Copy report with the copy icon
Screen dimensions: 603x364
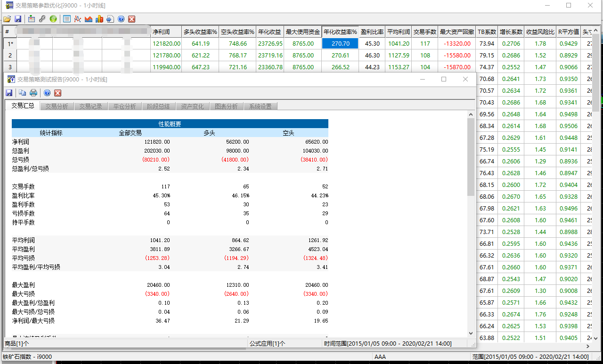pyautogui.click(x=22, y=93)
